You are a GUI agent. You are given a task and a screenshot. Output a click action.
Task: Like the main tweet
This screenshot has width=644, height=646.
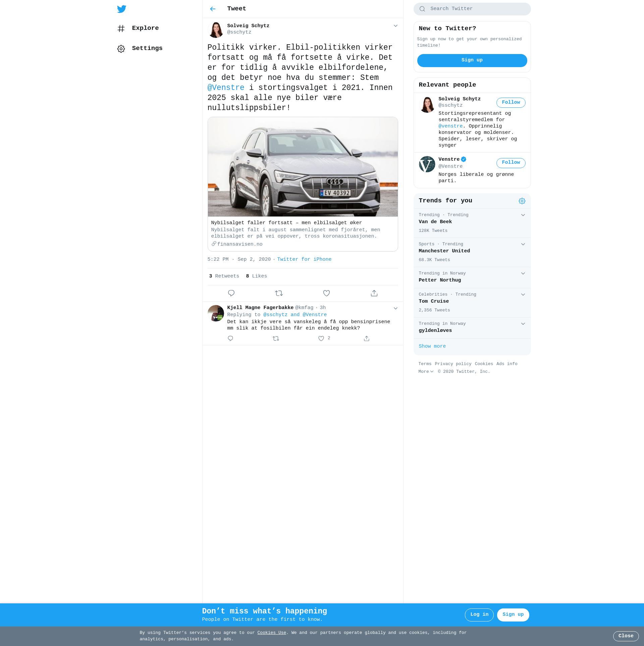[x=326, y=293]
